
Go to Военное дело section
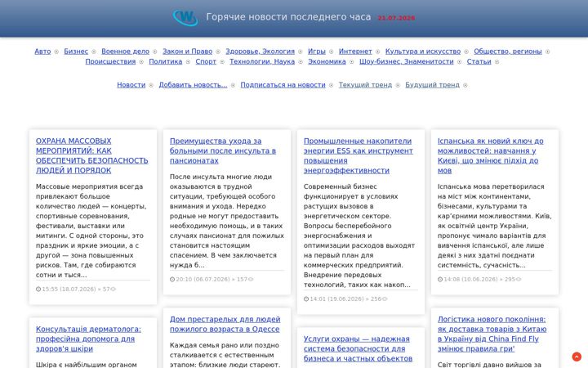pos(125,52)
